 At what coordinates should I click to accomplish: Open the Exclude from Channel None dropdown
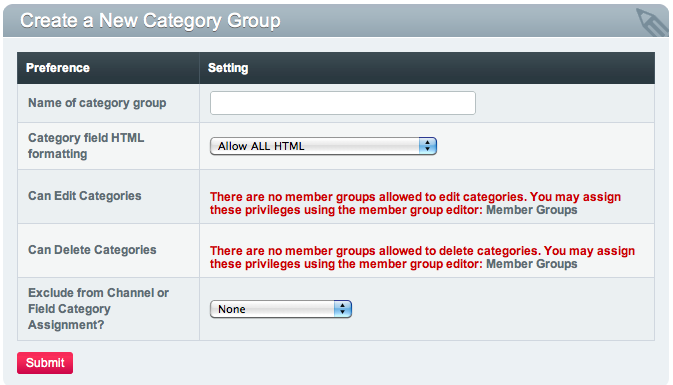pos(281,309)
